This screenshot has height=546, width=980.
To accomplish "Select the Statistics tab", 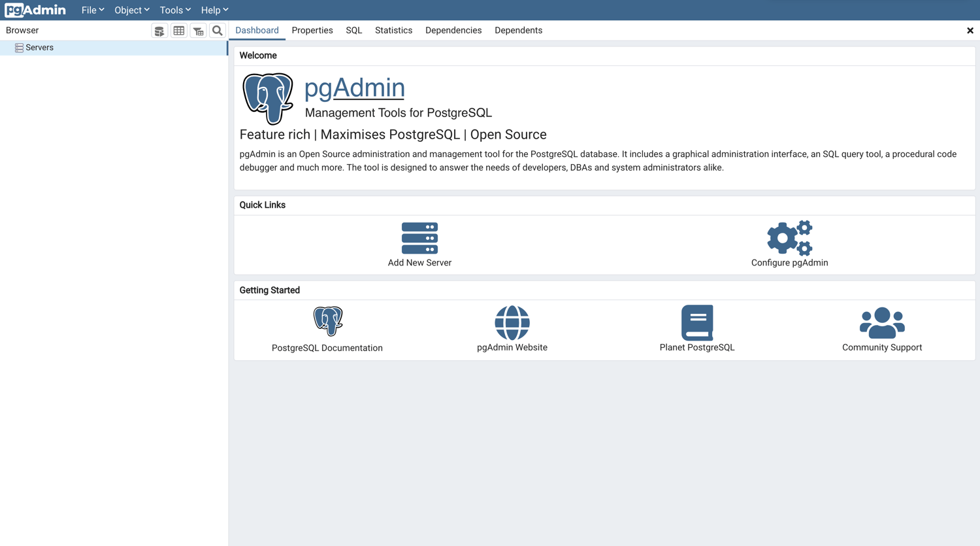I will (x=393, y=30).
